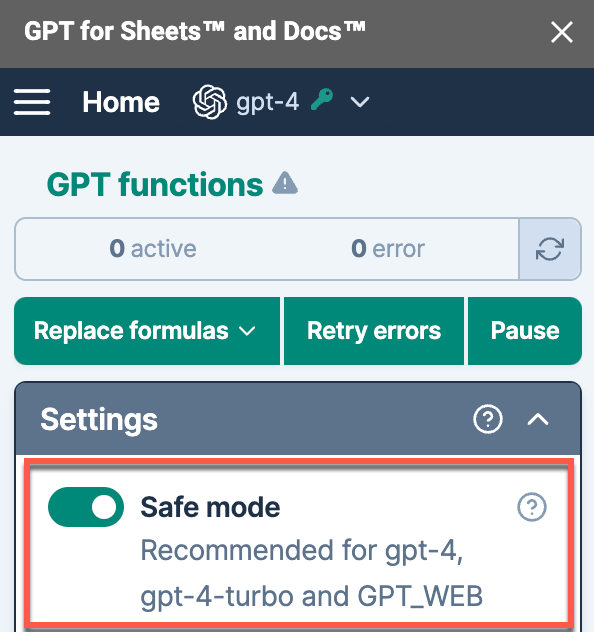Viewport: 594px width, 632px height.
Task: Click the warning triangle beside GPT functions
Action: tap(285, 183)
